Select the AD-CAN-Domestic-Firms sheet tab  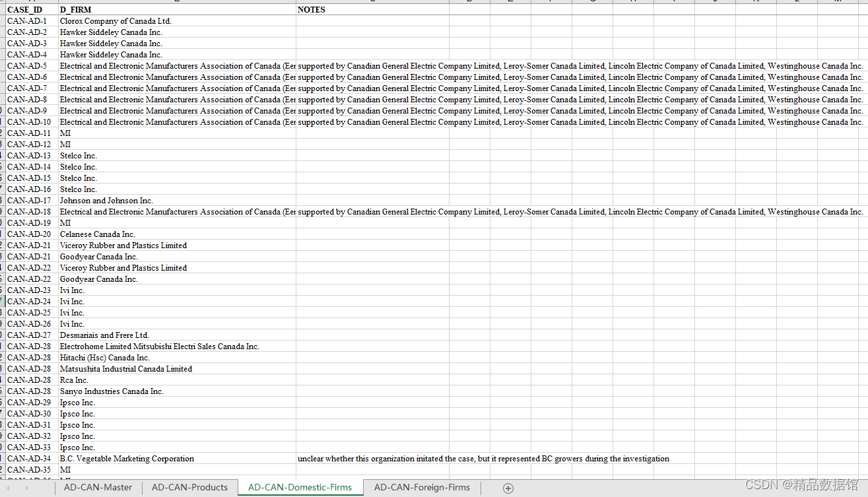(300, 487)
